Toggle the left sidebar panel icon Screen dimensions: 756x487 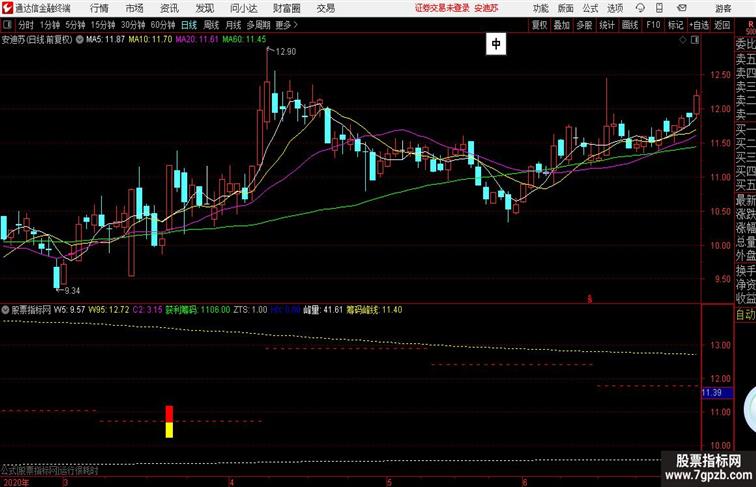pos(7,24)
